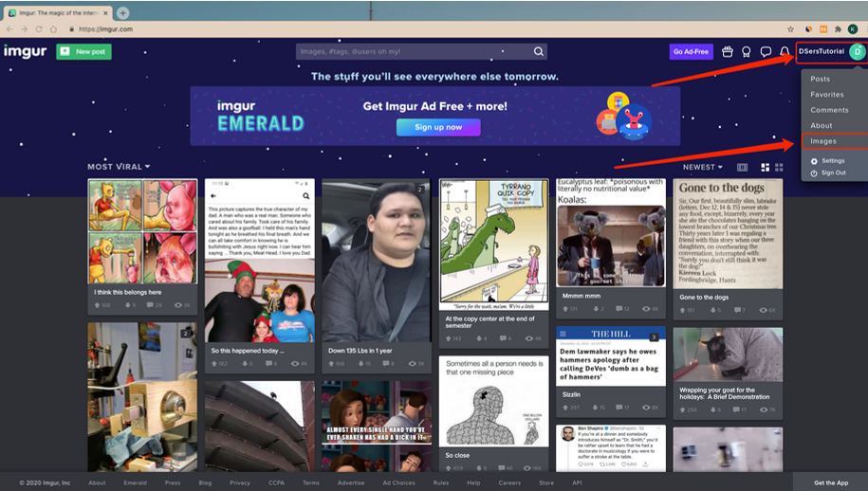Switch to uniform grid view icon
This screenshot has width=868, height=491.
coord(779,167)
